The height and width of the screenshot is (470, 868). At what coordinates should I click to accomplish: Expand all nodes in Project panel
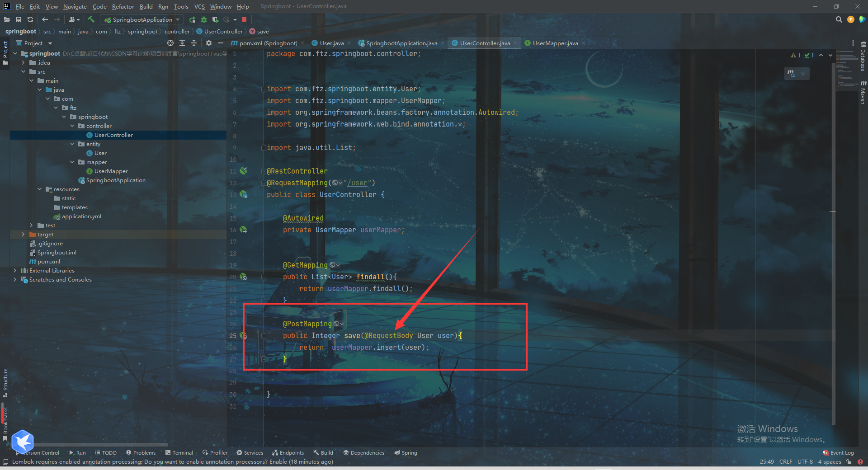point(182,43)
